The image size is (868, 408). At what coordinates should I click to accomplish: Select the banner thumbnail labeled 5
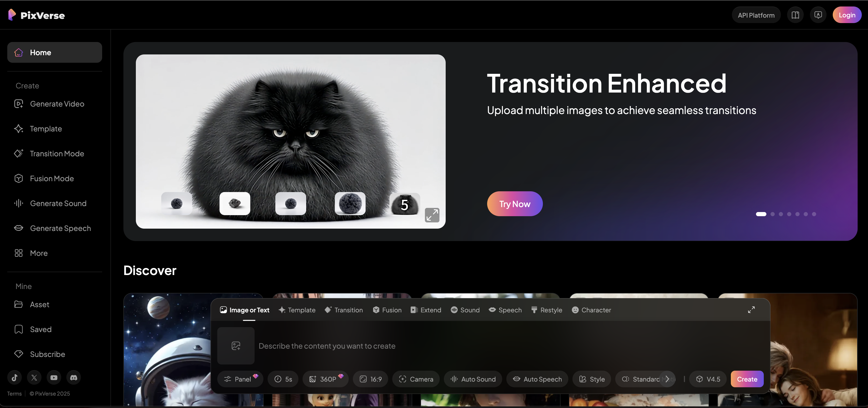[405, 204]
